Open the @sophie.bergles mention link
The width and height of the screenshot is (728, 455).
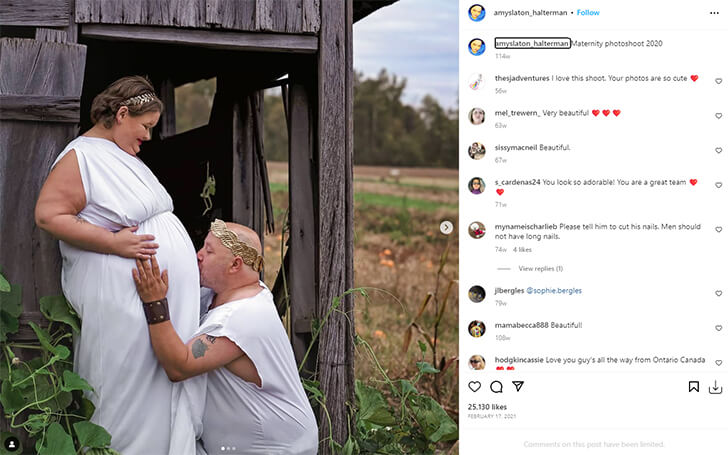554,291
